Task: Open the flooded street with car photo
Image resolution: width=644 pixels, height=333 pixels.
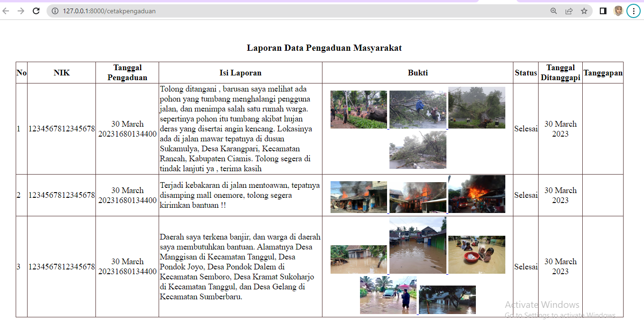Action: pyautogui.click(x=388, y=295)
